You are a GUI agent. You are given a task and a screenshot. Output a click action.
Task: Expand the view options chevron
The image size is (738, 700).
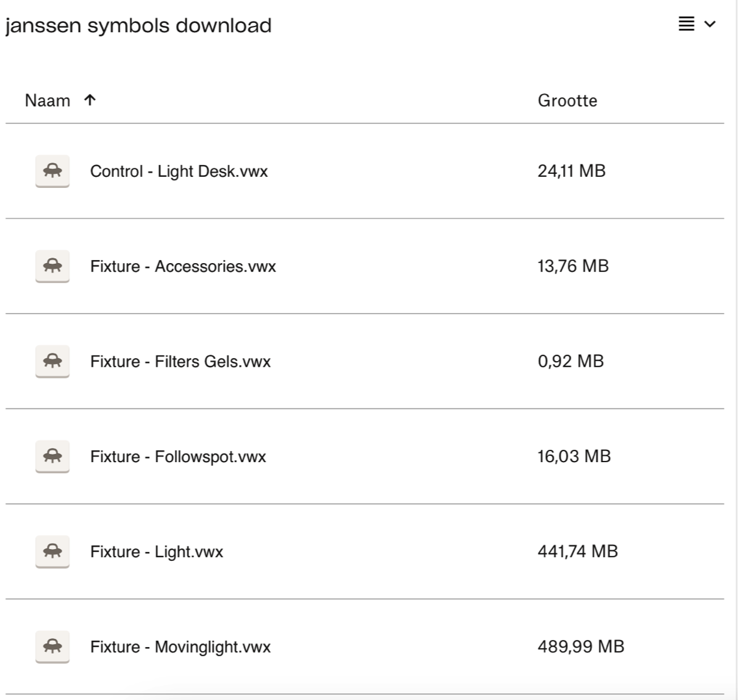click(x=710, y=24)
